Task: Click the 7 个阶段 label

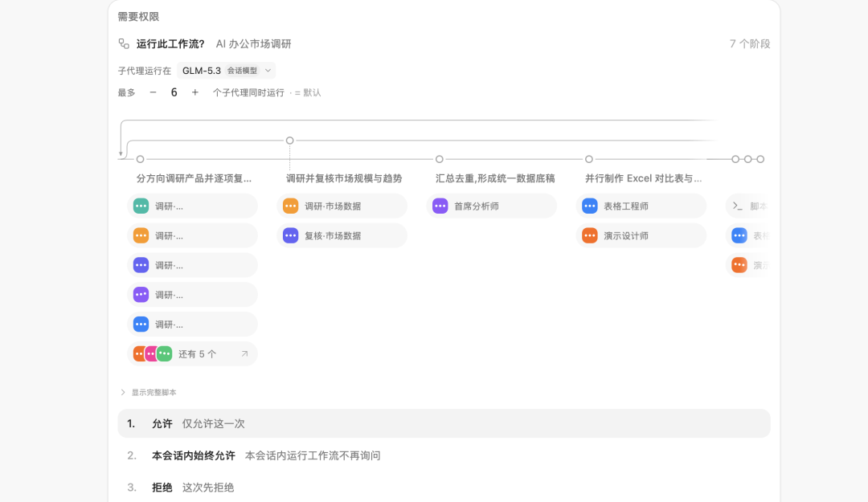Action: (x=750, y=43)
